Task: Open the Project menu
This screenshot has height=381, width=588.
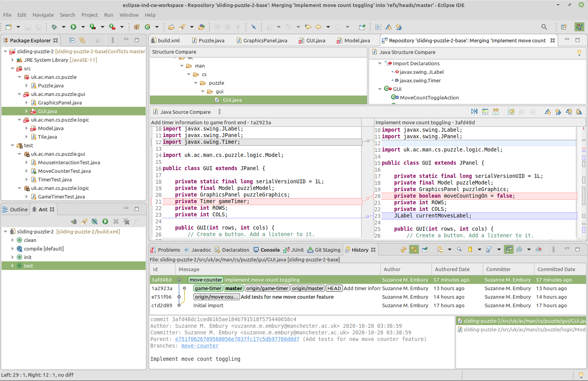Action: [90, 15]
